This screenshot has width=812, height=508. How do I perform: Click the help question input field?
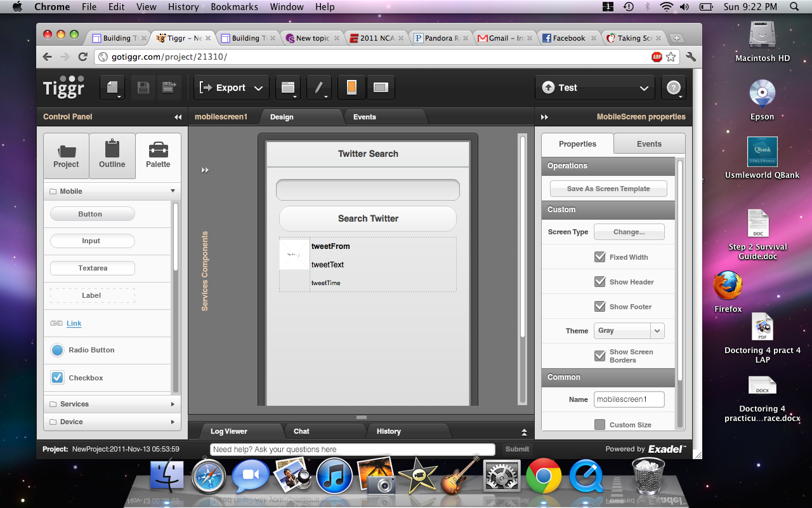[352, 449]
